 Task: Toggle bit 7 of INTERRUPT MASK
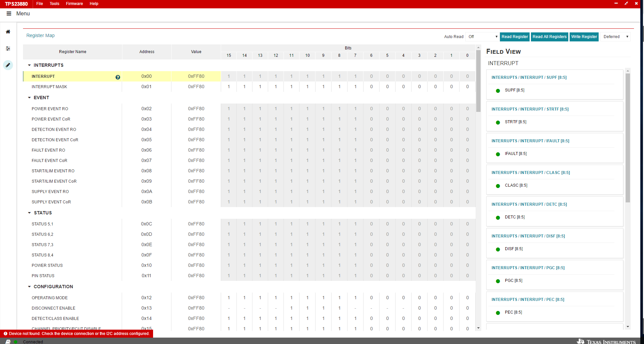356,87
